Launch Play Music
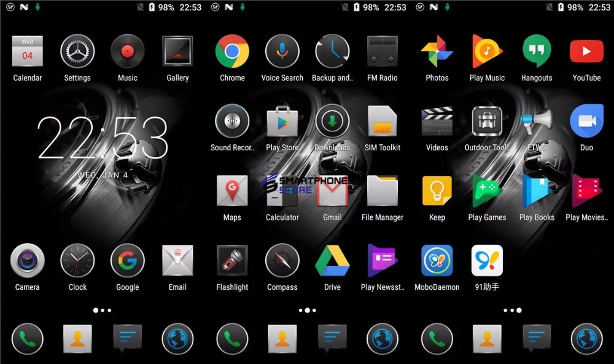The width and height of the screenshot is (614, 364). [x=487, y=52]
